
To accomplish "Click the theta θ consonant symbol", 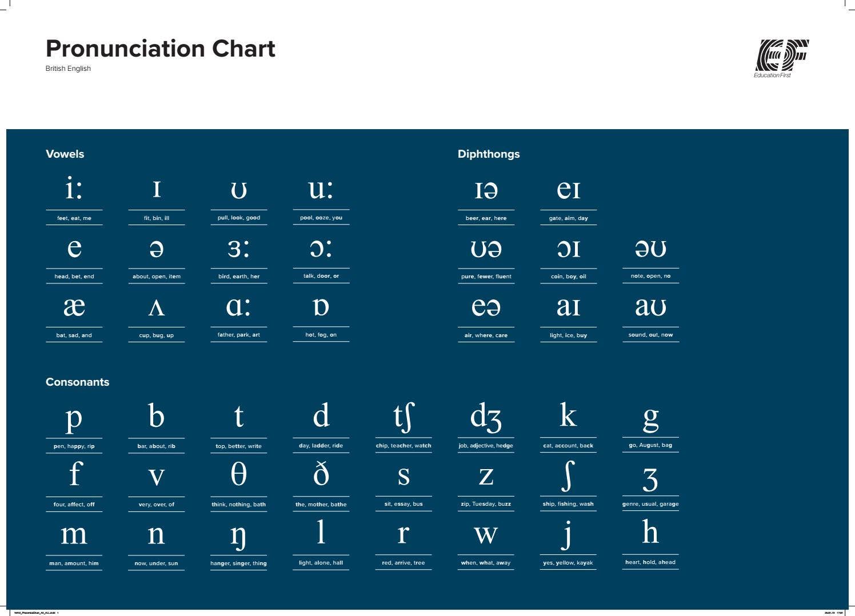I will coord(238,474).
